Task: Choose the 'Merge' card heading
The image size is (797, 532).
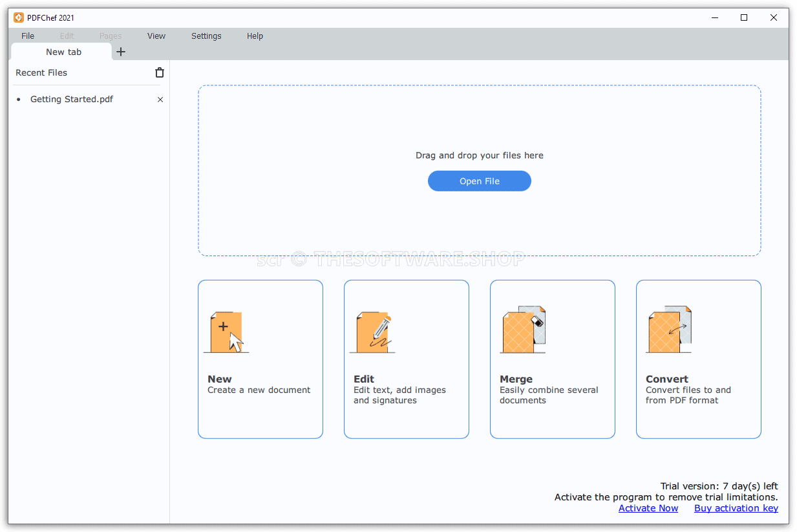Action: [x=516, y=379]
